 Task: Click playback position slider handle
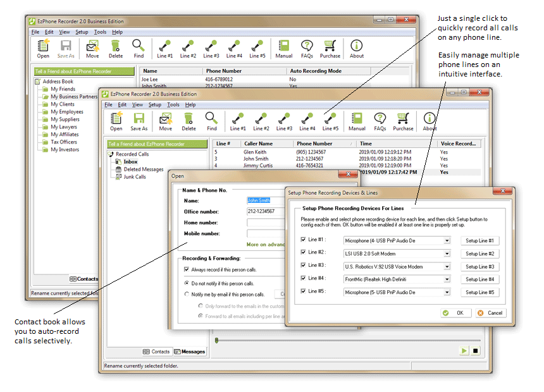click(216, 340)
